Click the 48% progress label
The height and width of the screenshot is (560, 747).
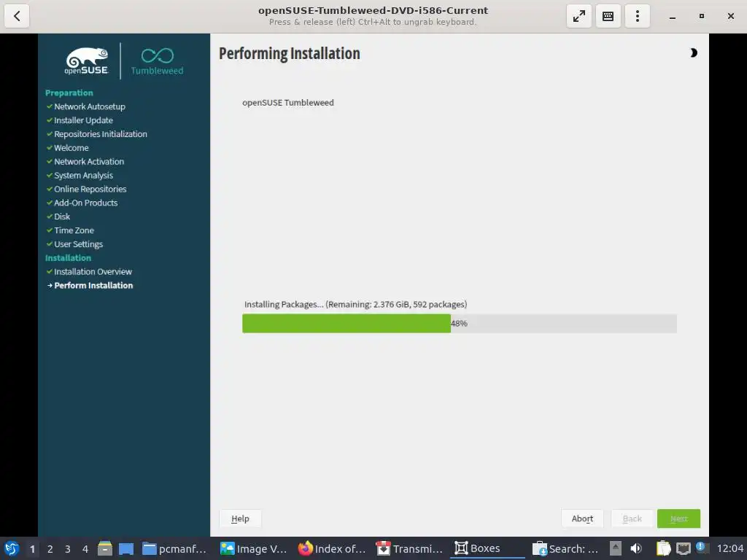[460, 323]
